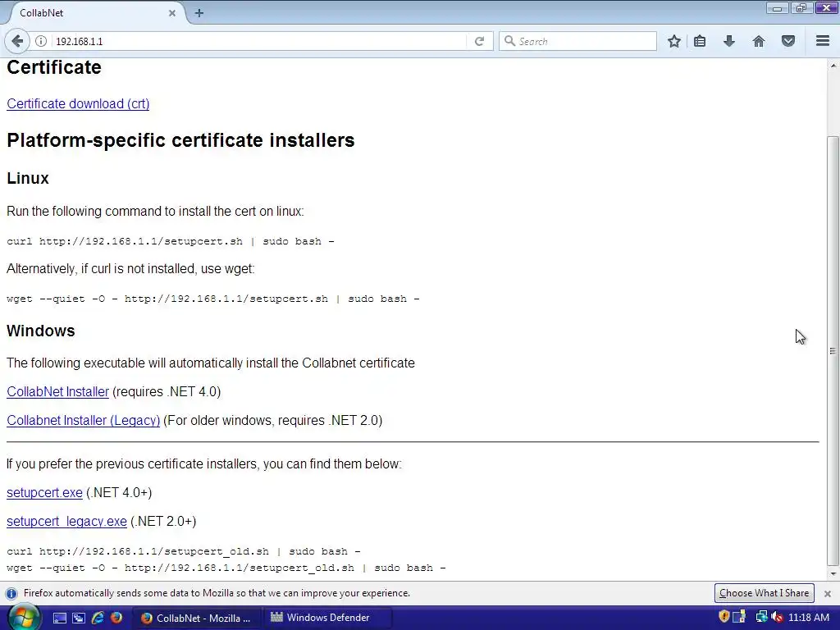Viewport: 840px width, 630px height.
Task: Click the notification info icon
Action: pyautogui.click(x=11, y=594)
